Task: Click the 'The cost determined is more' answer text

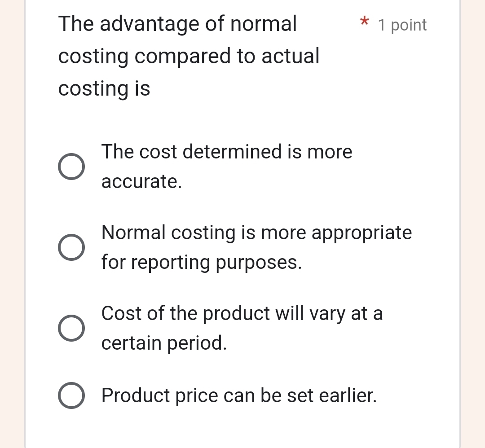Action: click(x=227, y=152)
